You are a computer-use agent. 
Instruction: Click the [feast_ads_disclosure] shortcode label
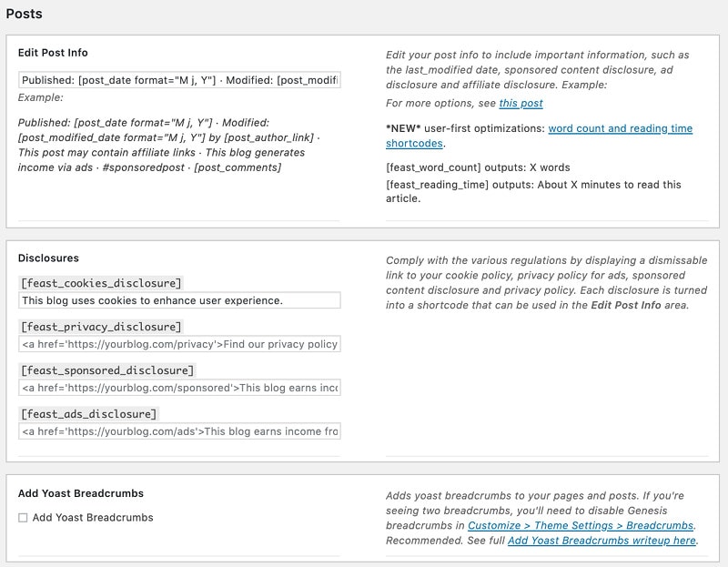coord(88,414)
